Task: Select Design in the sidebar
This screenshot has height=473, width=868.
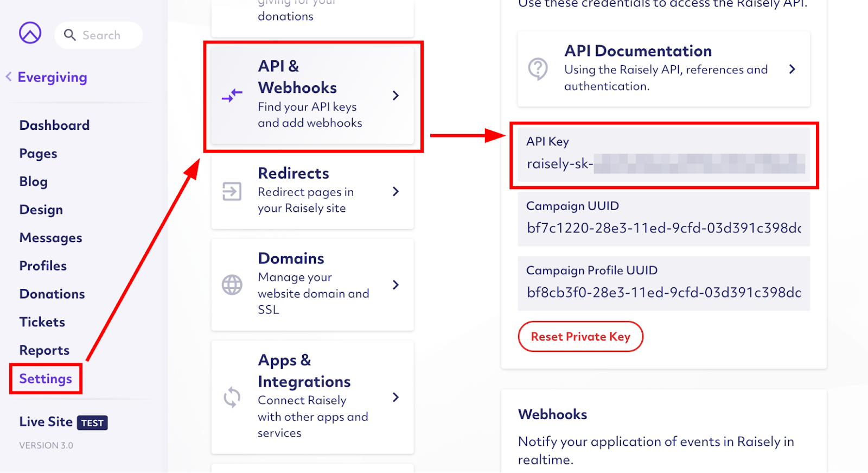Action: pyautogui.click(x=41, y=210)
